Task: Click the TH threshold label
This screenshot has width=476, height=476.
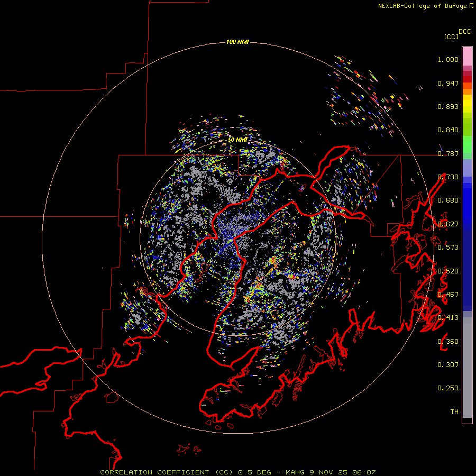Action: coord(454,412)
